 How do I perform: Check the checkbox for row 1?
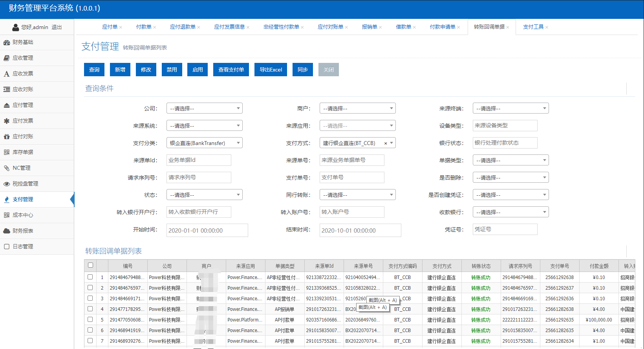90,277
